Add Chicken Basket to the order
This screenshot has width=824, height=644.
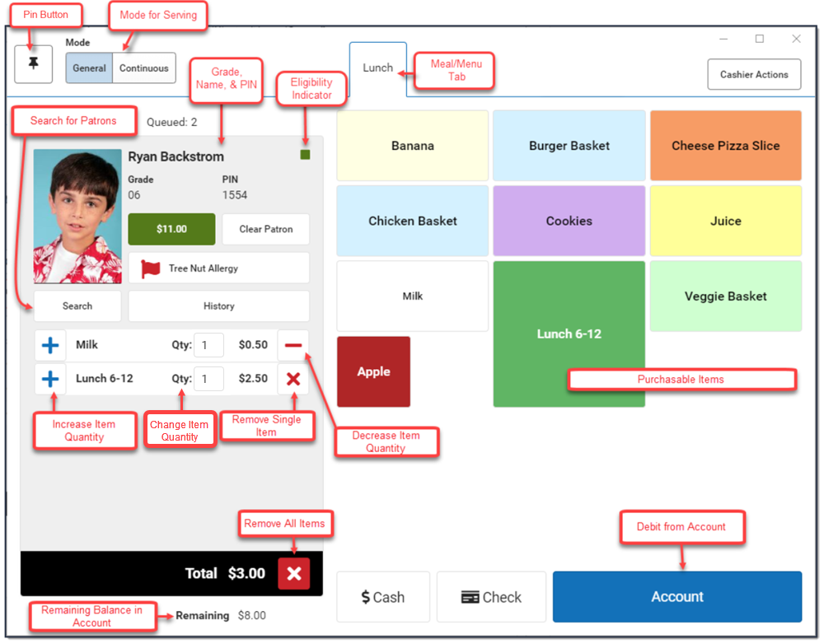click(x=413, y=221)
